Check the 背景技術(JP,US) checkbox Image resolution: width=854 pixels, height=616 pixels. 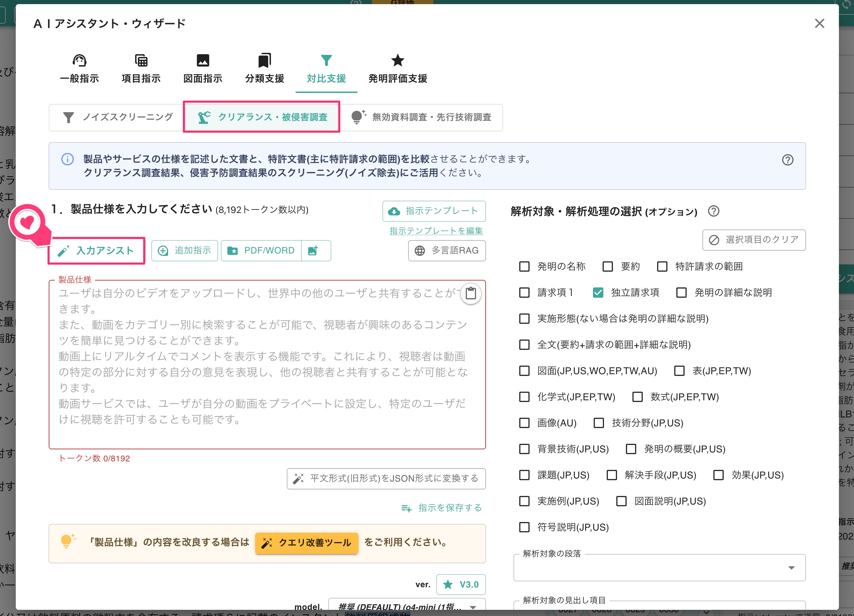coord(524,449)
